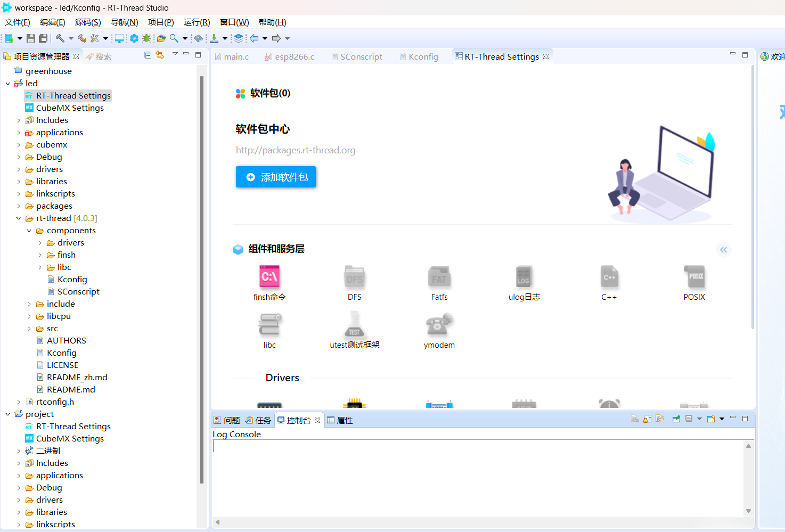Viewport: 785px width, 532px height.
Task: Toggle Link with Editor in project explorer
Action: pos(160,55)
